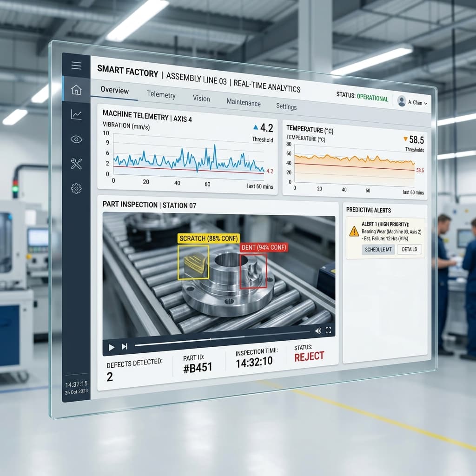Go to Home via sidebar house icon
476x476 pixels.
coord(76,90)
